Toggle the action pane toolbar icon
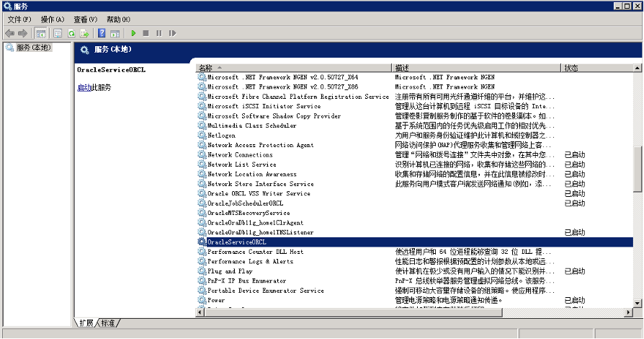 tap(115, 33)
